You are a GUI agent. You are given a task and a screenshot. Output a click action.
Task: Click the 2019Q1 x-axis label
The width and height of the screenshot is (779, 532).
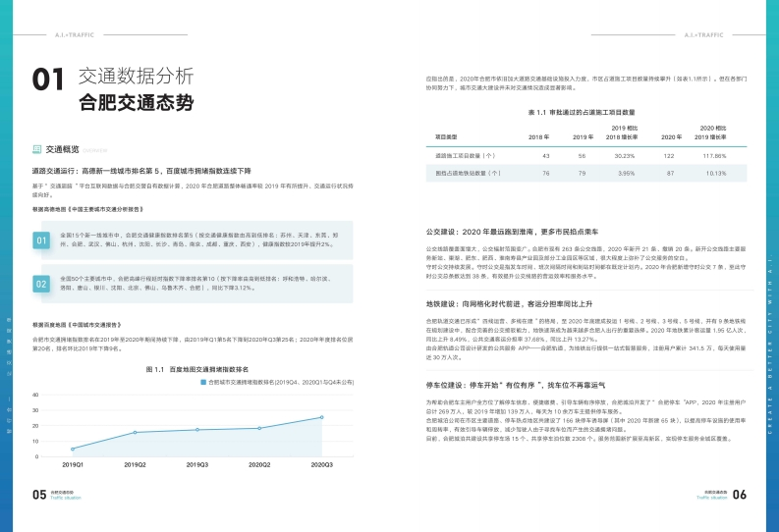click(x=73, y=464)
